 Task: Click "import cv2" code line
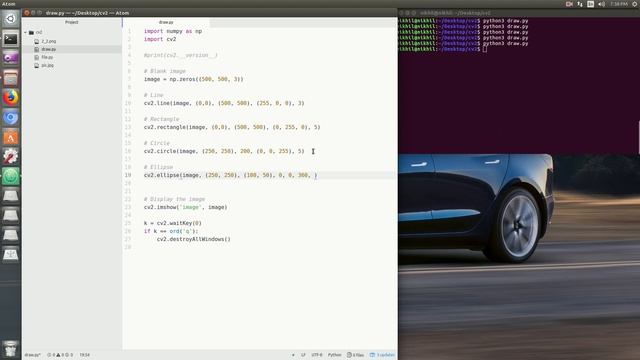click(x=160, y=39)
